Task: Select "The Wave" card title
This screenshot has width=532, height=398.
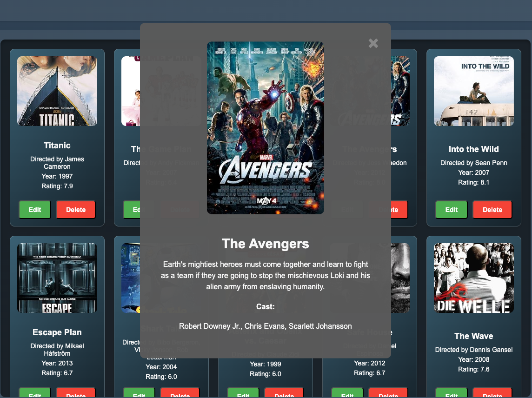Action: [x=474, y=336]
